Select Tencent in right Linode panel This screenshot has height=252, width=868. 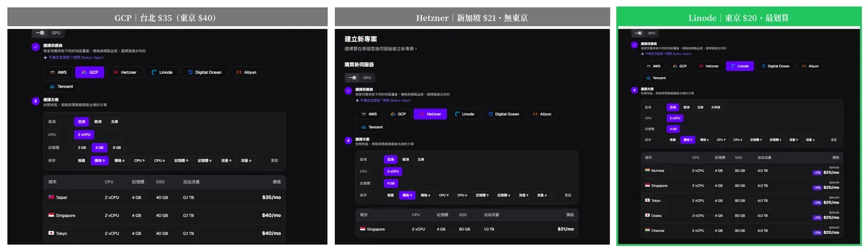pos(656,78)
